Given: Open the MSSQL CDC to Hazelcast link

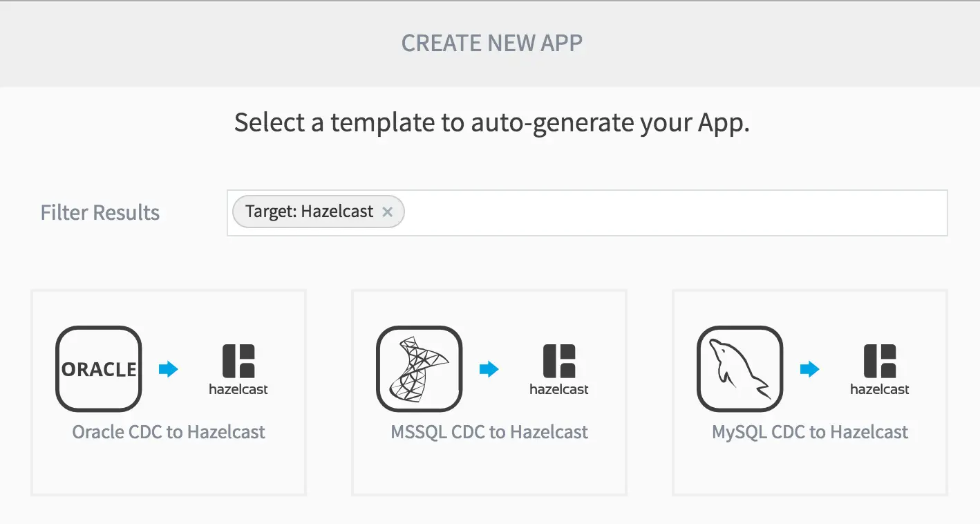Looking at the screenshot, I should [489, 433].
